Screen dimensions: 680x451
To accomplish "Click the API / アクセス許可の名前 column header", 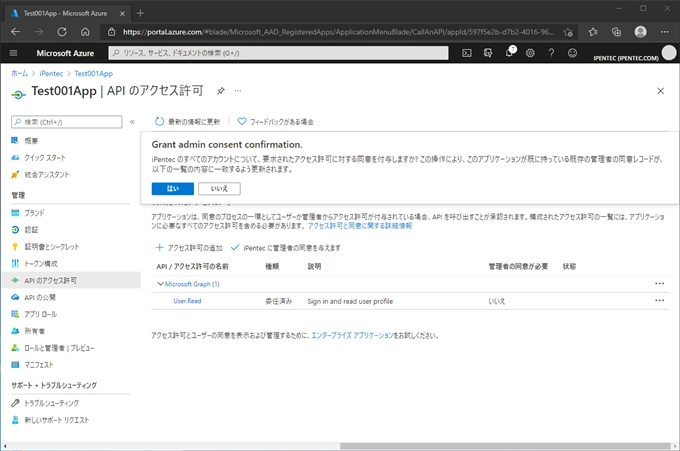I will pos(193,266).
